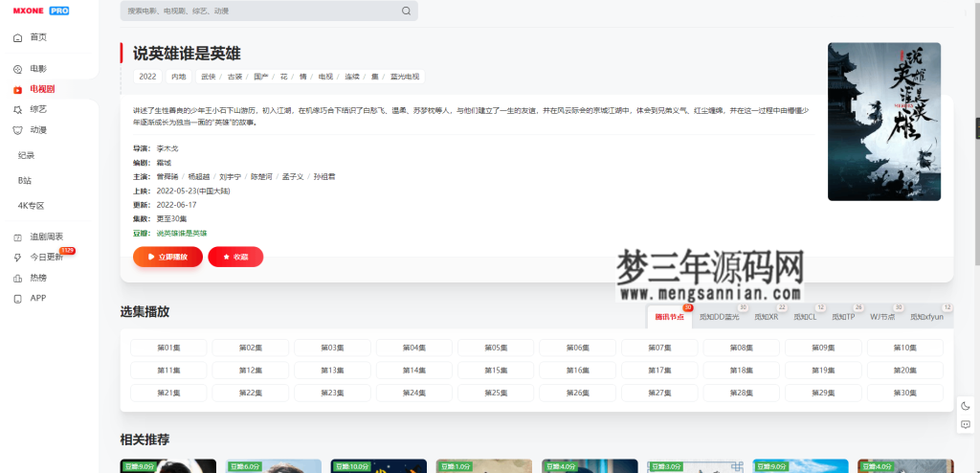Click the 古装 genre tag
The width and height of the screenshot is (980, 473).
234,77
